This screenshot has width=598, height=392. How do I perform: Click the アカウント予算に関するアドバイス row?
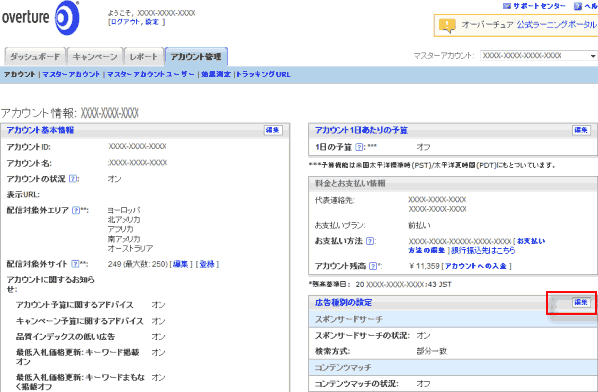90,305
